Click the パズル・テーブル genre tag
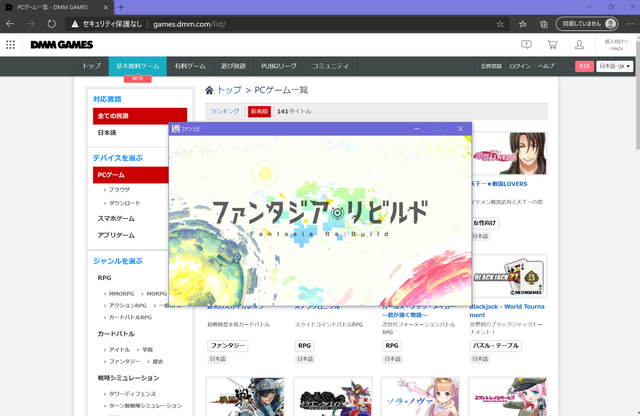 [x=496, y=346]
